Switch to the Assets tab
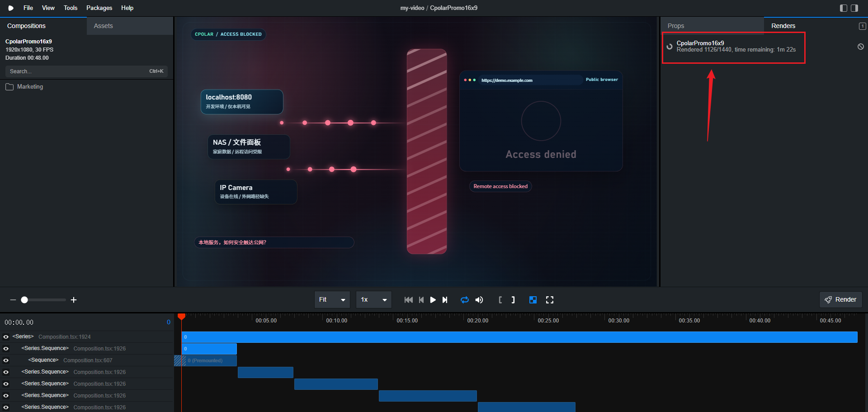The height and width of the screenshot is (412, 868). pyautogui.click(x=103, y=26)
